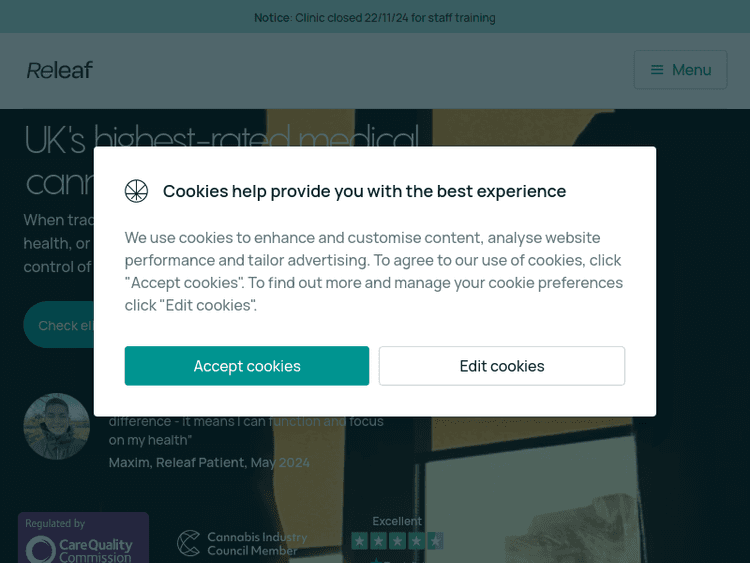The image size is (750, 563).
Task: Open the Edit cookies preferences
Action: pos(502,366)
